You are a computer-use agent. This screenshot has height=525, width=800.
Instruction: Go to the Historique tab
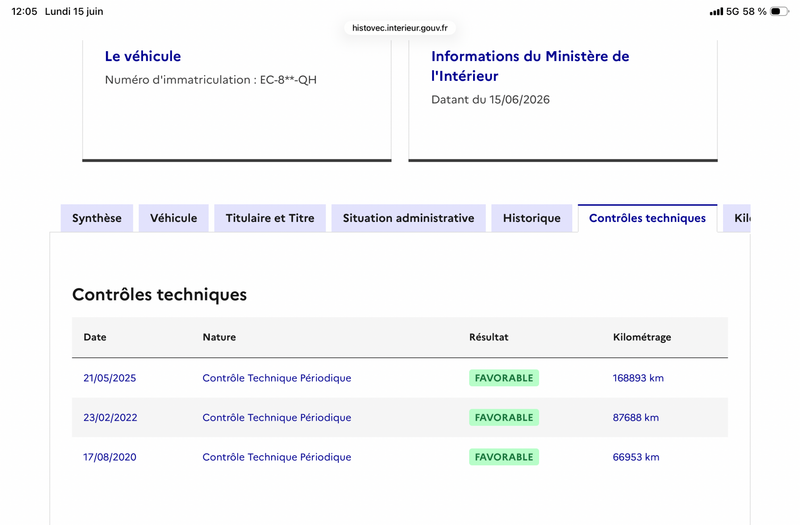532,218
